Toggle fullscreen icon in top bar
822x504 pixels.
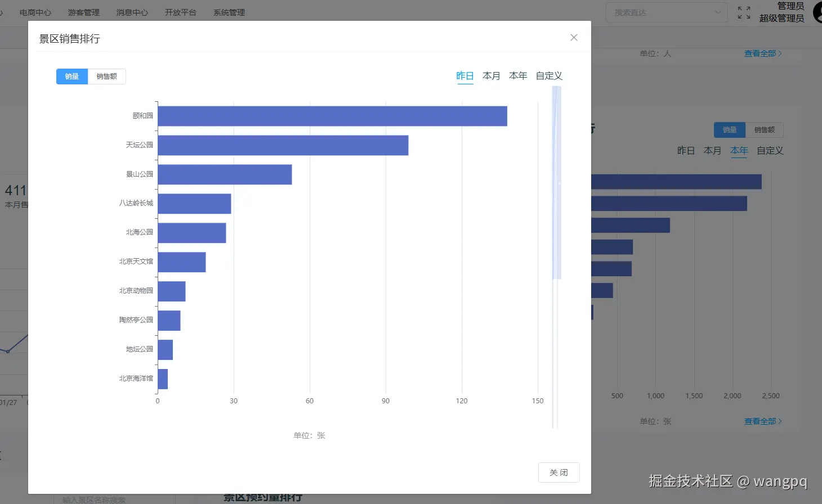coord(744,12)
